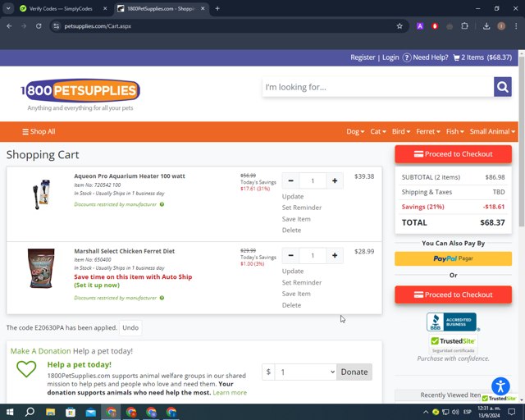Click the donation heart icon
Viewport: 525px width, 420px height.
point(26,369)
